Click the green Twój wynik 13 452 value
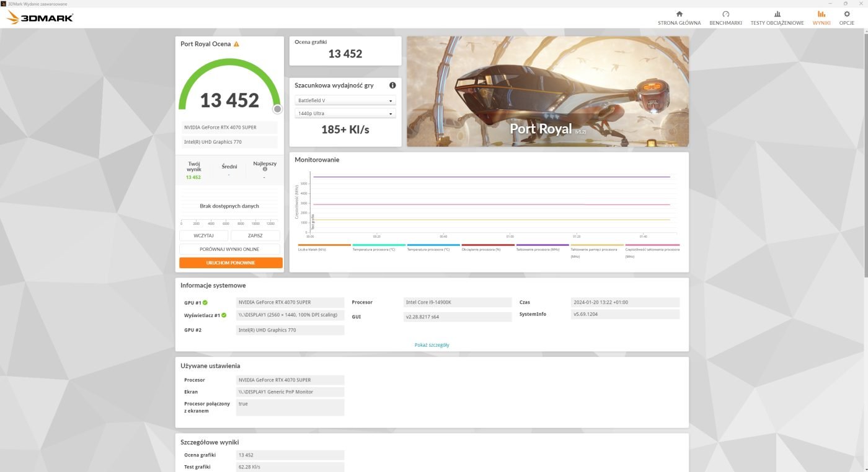This screenshot has height=472, width=868. click(x=193, y=177)
